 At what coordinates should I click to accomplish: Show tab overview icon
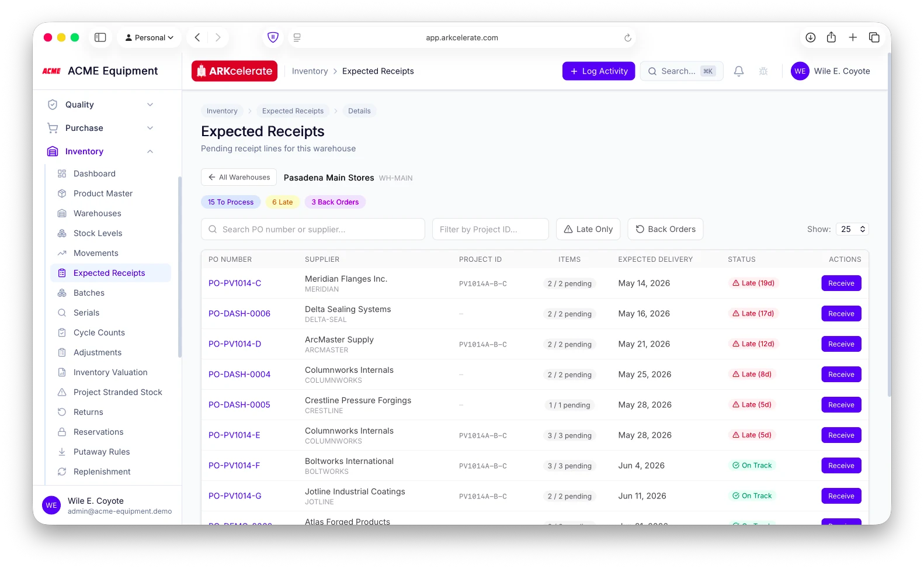tap(874, 37)
